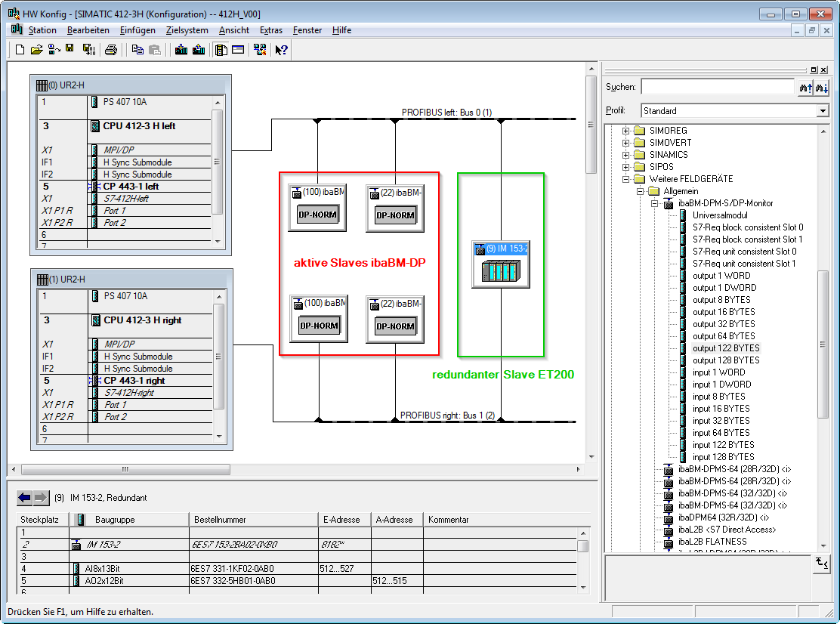
Task: Click the Configure Network icon
Action: point(261,50)
